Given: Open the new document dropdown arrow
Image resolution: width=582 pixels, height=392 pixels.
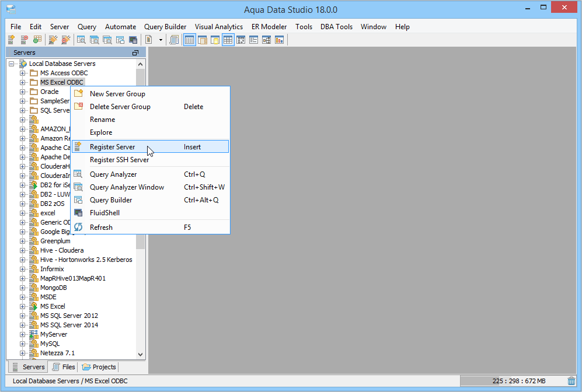Looking at the screenshot, I should click(x=161, y=40).
